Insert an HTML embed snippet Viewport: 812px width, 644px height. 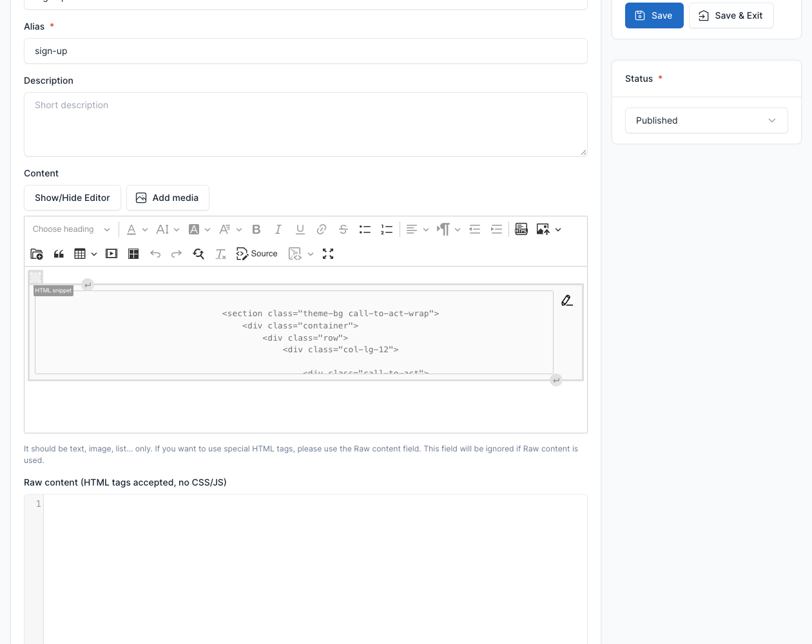click(x=521, y=229)
